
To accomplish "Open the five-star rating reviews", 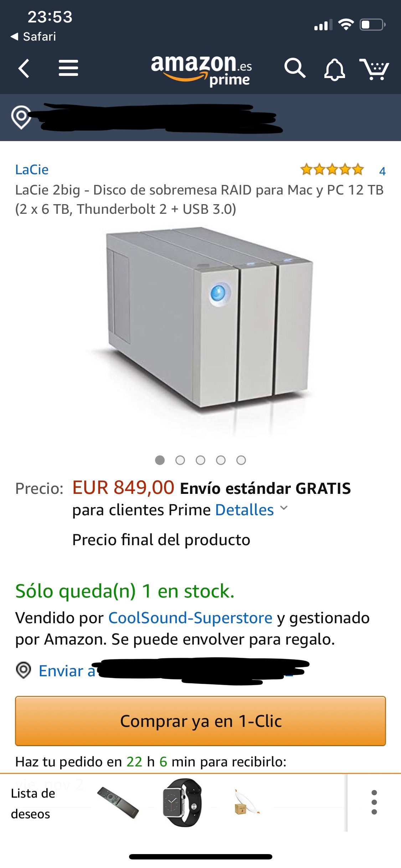I will [x=332, y=170].
